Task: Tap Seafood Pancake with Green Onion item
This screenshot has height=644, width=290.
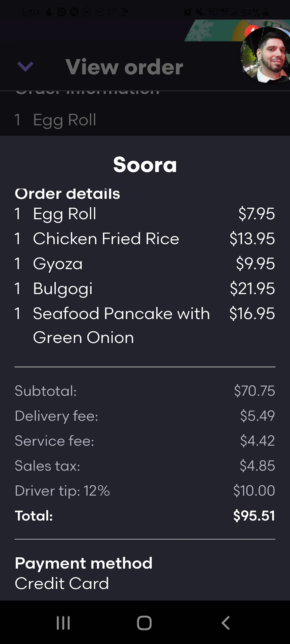Action: pyautogui.click(x=121, y=325)
